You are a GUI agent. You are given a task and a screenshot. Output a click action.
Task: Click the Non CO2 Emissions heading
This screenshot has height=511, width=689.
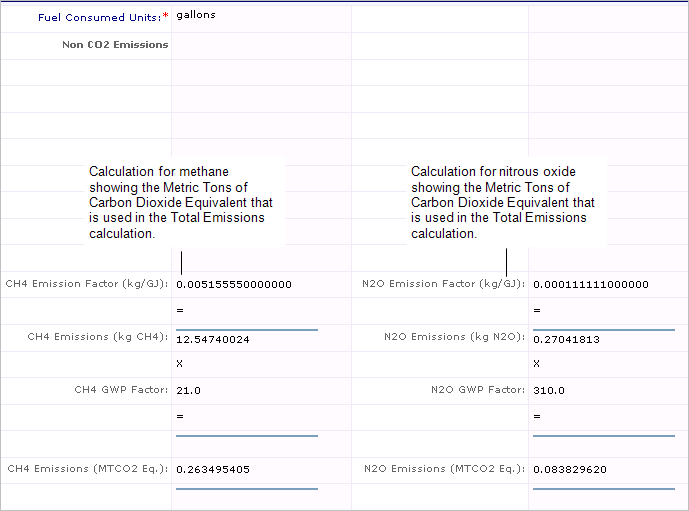pyautogui.click(x=115, y=44)
